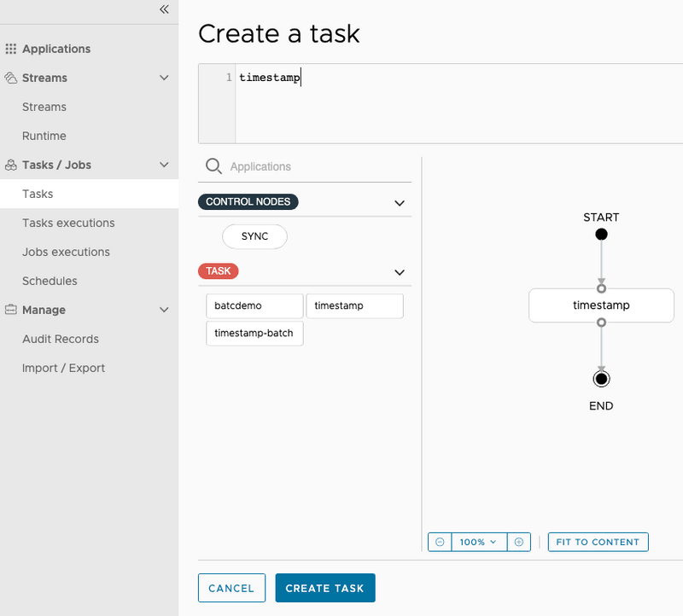Collapse the Tasks / Jobs menu group
This screenshot has width=683, height=616.
(x=164, y=165)
